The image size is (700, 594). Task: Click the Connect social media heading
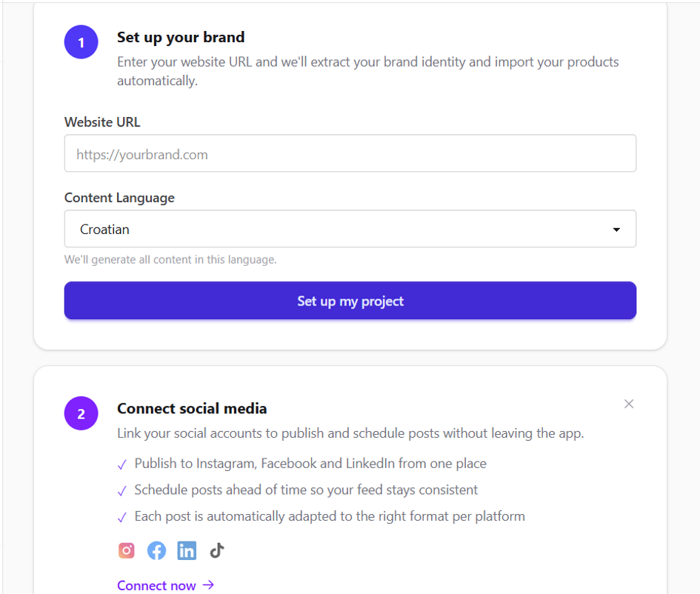pos(192,408)
